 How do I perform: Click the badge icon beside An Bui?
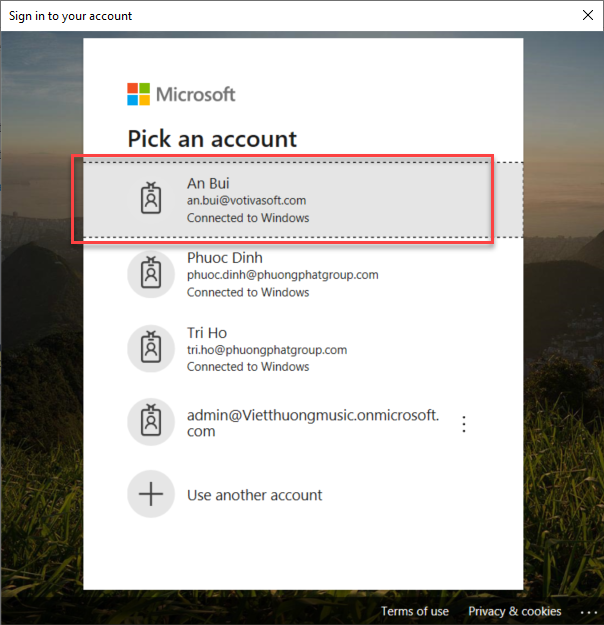151,198
